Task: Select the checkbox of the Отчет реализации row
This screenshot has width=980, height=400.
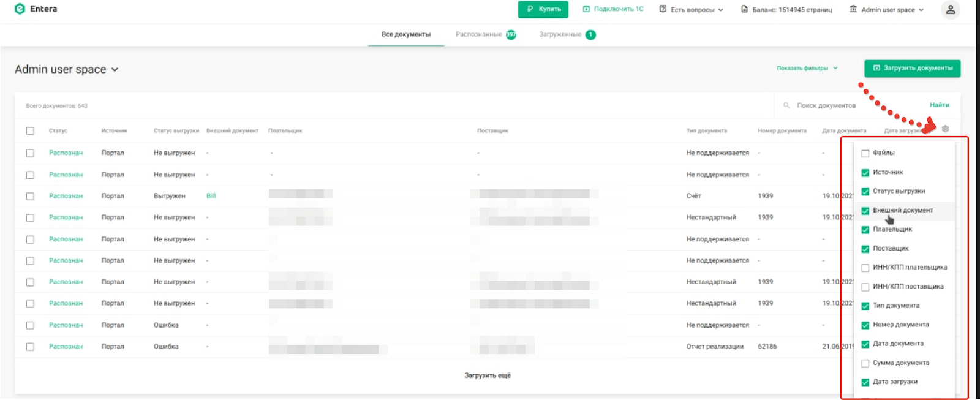Action: tap(30, 347)
